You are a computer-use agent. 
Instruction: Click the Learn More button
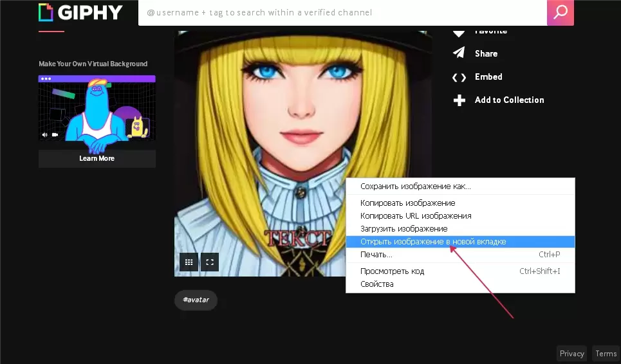pos(97,158)
